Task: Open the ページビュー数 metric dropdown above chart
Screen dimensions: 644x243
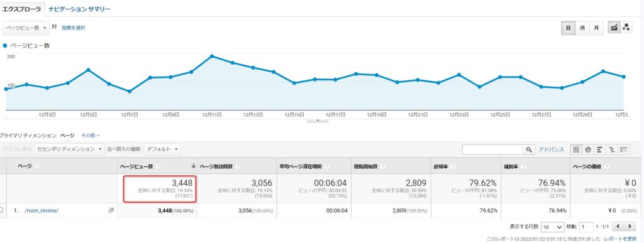Action: pyautogui.click(x=26, y=28)
